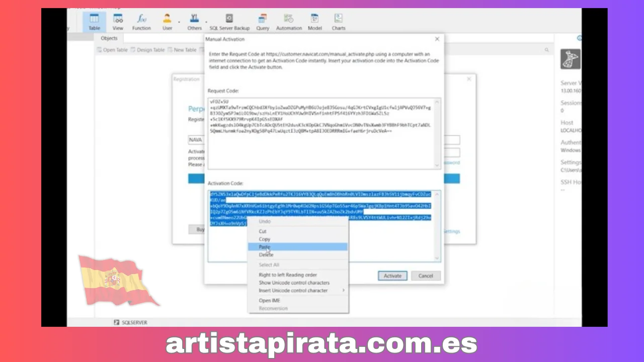The width and height of the screenshot is (644, 362).
Task: Switch to the Objects tab
Action: pyautogui.click(x=109, y=38)
